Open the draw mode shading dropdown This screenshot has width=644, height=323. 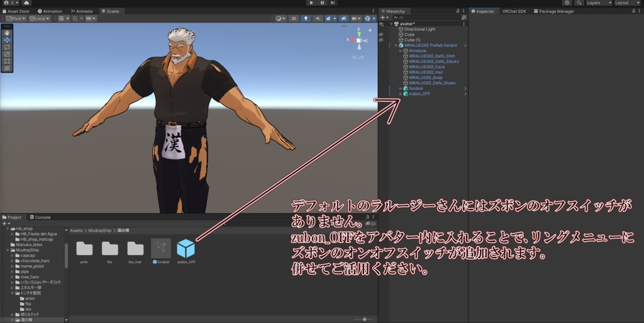coord(281,18)
